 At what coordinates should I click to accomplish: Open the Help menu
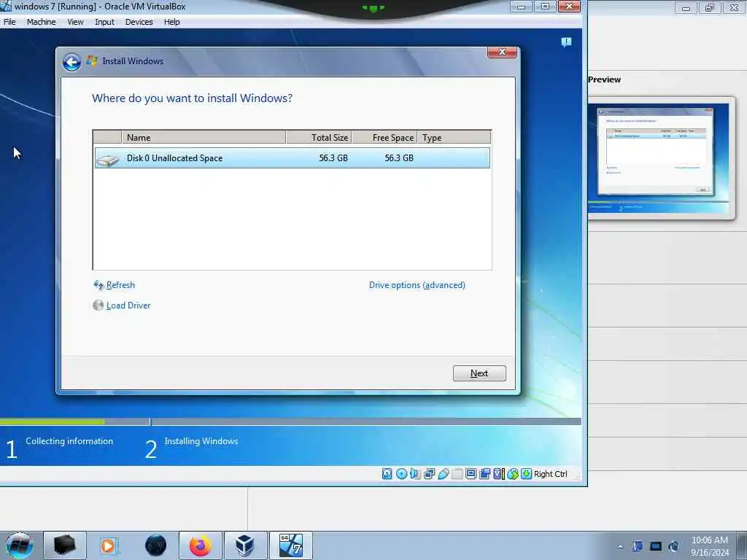171,22
